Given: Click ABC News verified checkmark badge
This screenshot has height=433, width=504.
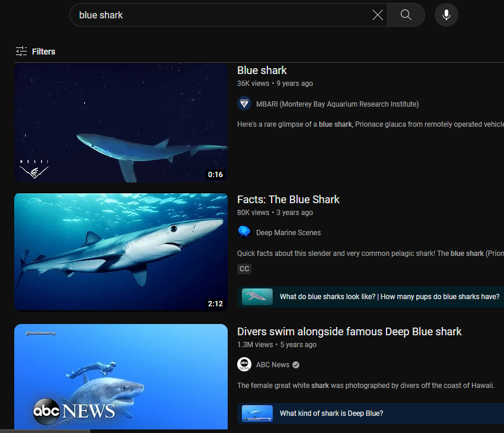Looking at the screenshot, I should click(x=296, y=365).
